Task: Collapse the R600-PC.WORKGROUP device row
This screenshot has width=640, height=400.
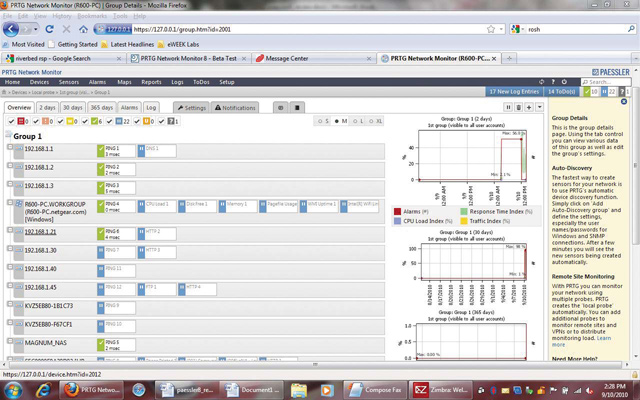Action: 10,202
